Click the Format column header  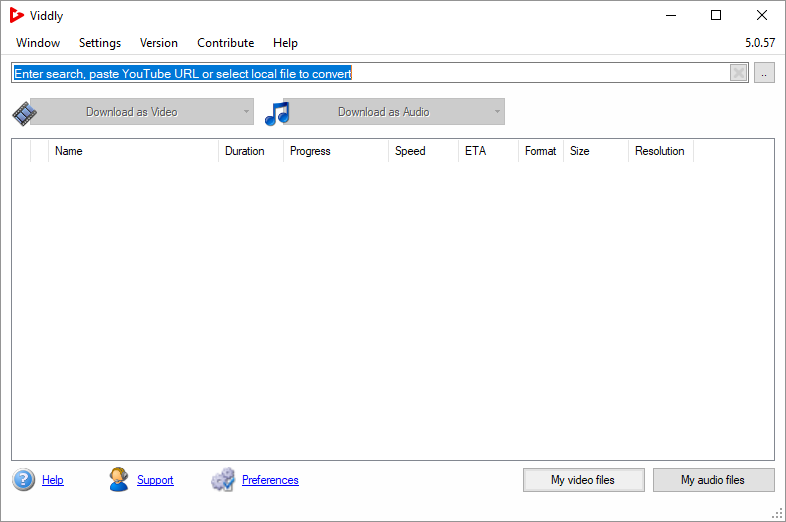[x=541, y=151]
